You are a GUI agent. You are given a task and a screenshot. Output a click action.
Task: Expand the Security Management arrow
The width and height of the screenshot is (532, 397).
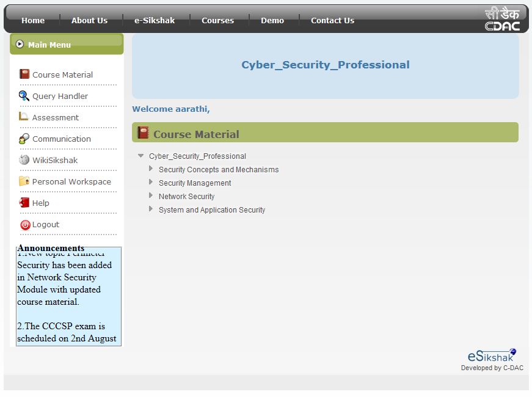pyautogui.click(x=151, y=183)
